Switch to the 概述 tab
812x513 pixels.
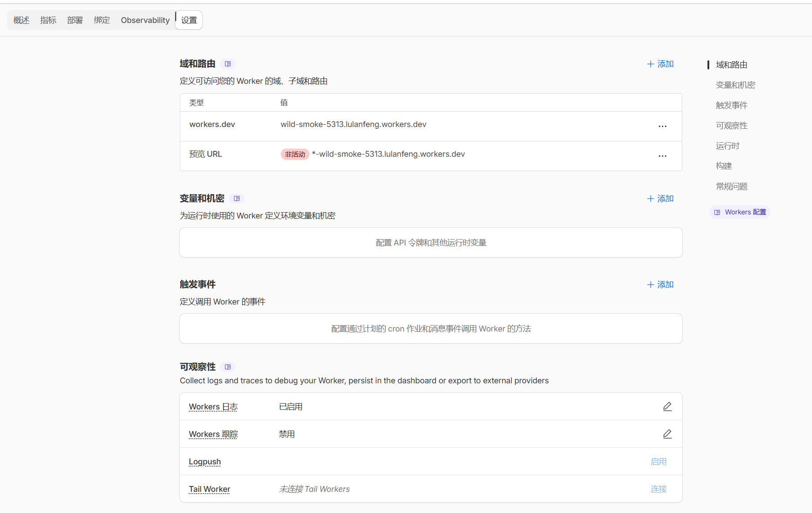(21, 20)
